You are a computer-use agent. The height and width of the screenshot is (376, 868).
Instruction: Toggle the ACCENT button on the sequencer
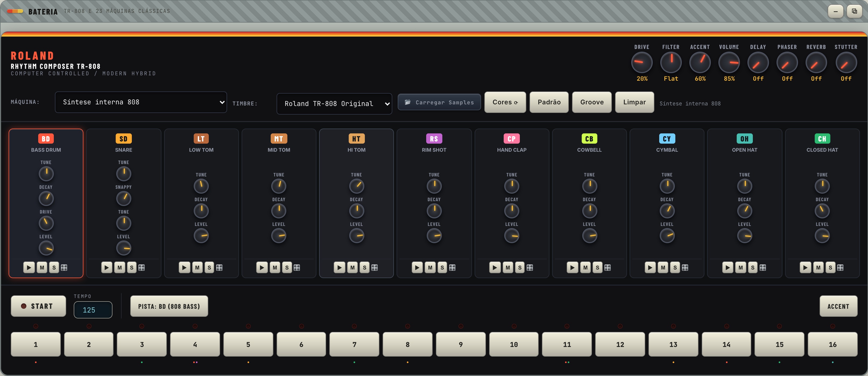(838, 306)
